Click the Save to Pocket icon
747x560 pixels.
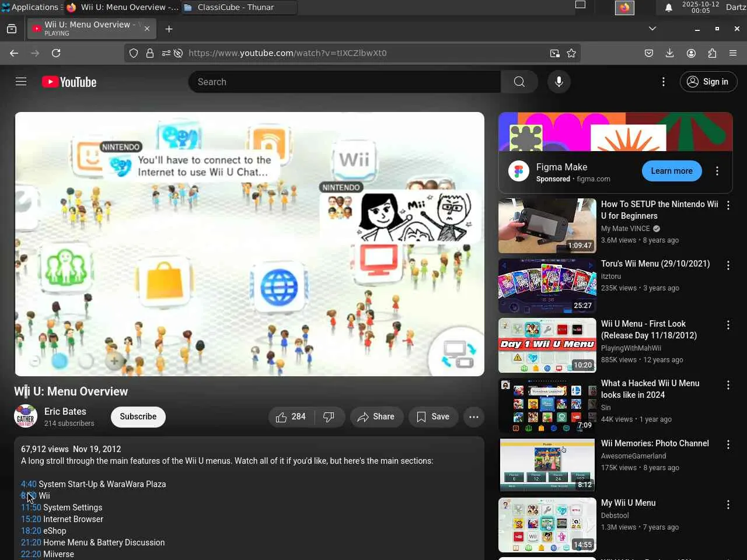click(x=648, y=53)
